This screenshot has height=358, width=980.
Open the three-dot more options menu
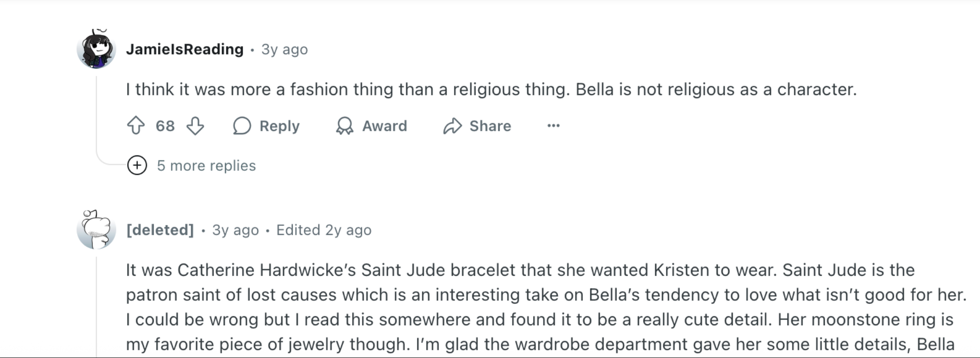point(553,126)
